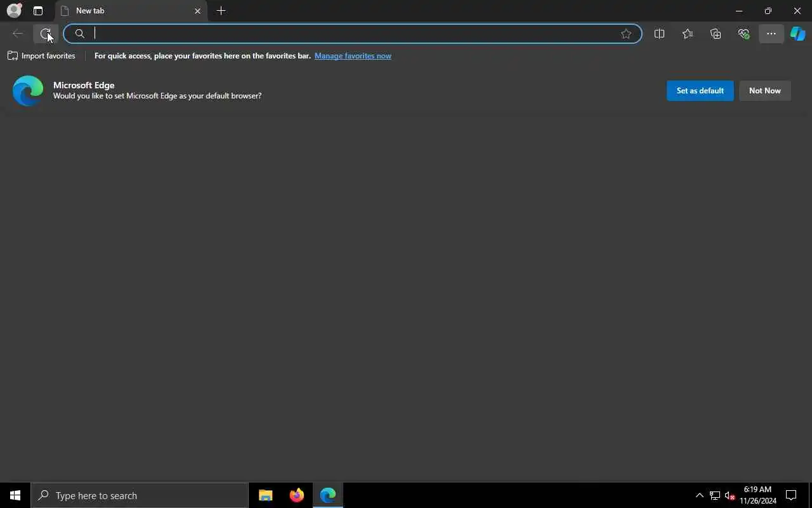812x508 pixels.
Task: Click the default browser question text
Action: (157, 96)
